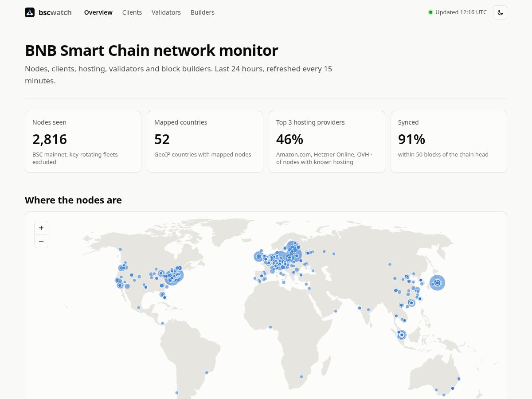The width and height of the screenshot is (532, 399).
Task: Select the Top 3 hosting providers card
Action: (x=327, y=142)
